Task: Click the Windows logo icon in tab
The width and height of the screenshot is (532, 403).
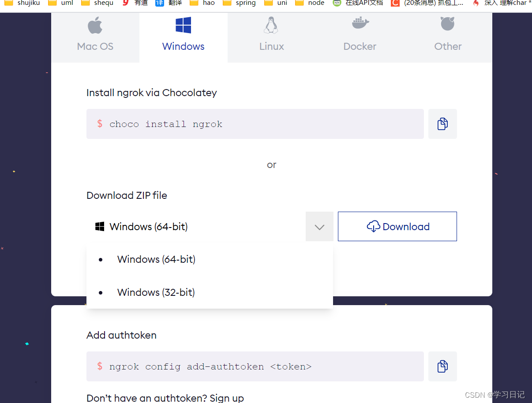Action: click(183, 25)
